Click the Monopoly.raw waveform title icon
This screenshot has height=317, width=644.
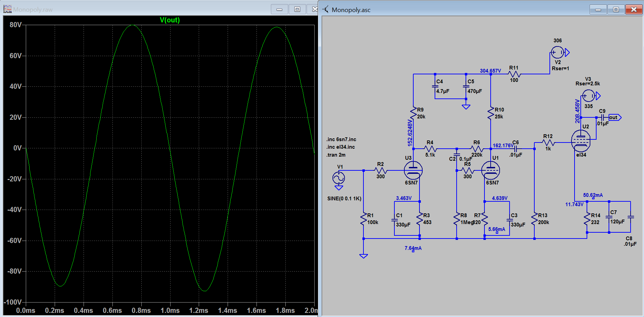click(x=8, y=9)
